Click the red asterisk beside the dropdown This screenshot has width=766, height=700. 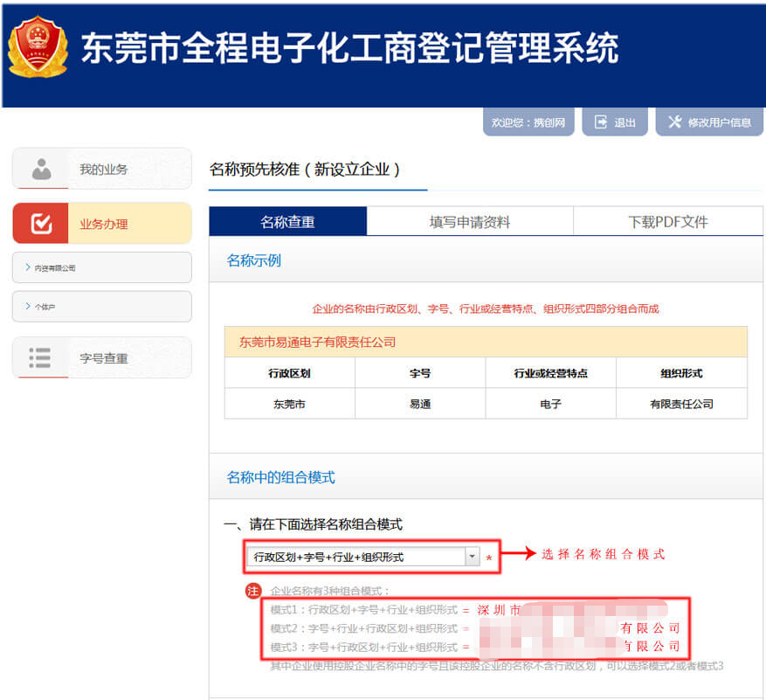pyautogui.click(x=489, y=558)
